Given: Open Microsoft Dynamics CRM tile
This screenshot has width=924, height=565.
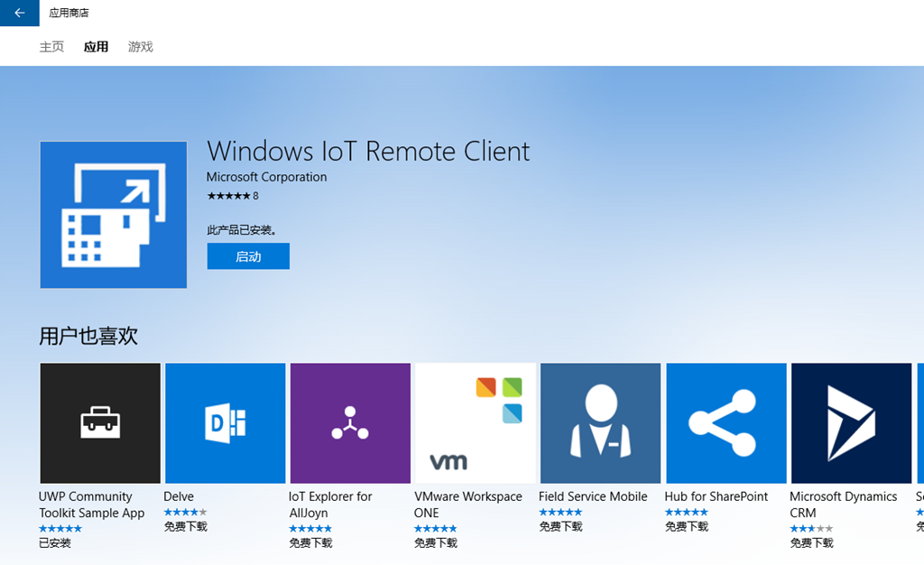Looking at the screenshot, I should [x=851, y=423].
